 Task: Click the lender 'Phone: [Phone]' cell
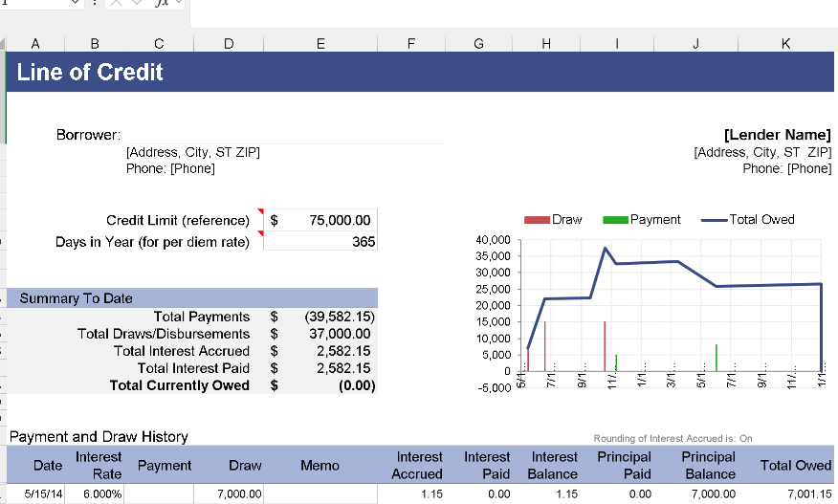tap(787, 169)
